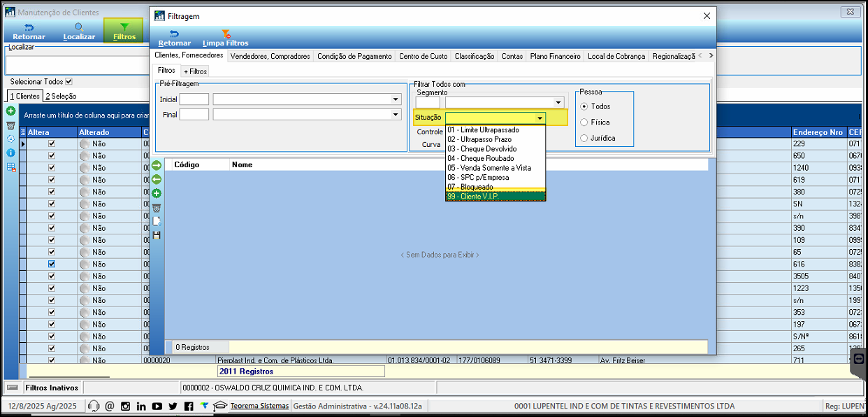Collapse the Situação dropdown arrow

(540, 118)
